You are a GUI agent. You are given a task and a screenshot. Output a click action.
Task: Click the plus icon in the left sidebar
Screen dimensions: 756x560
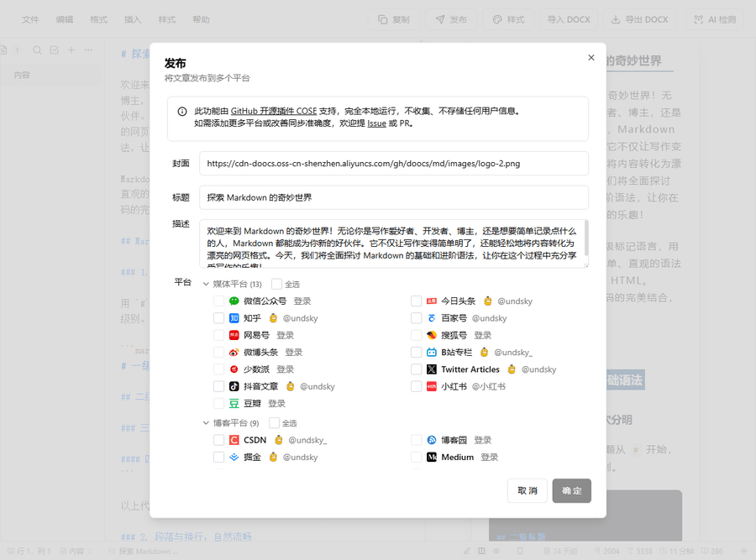click(71, 50)
